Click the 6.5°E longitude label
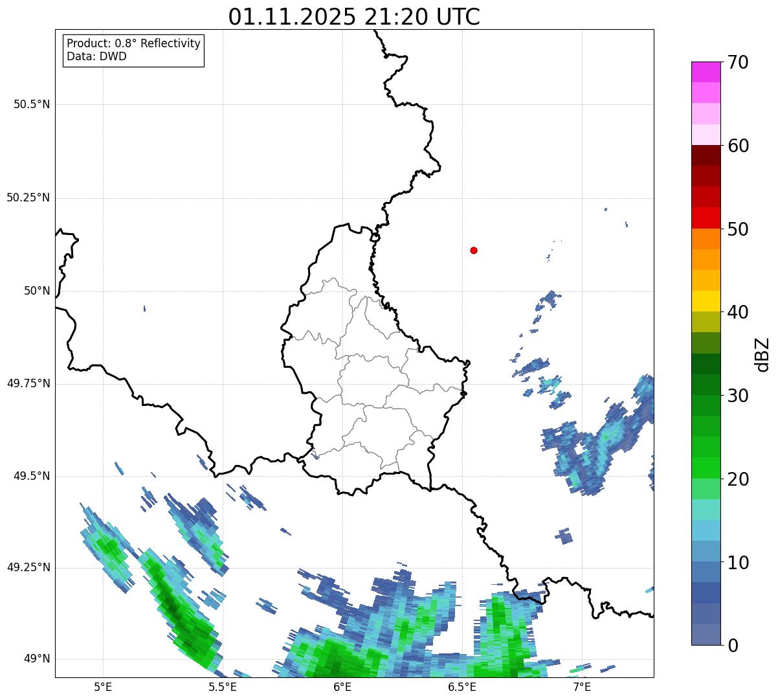Image resolution: width=778 pixels, height=700 pixels. point(462,686)
